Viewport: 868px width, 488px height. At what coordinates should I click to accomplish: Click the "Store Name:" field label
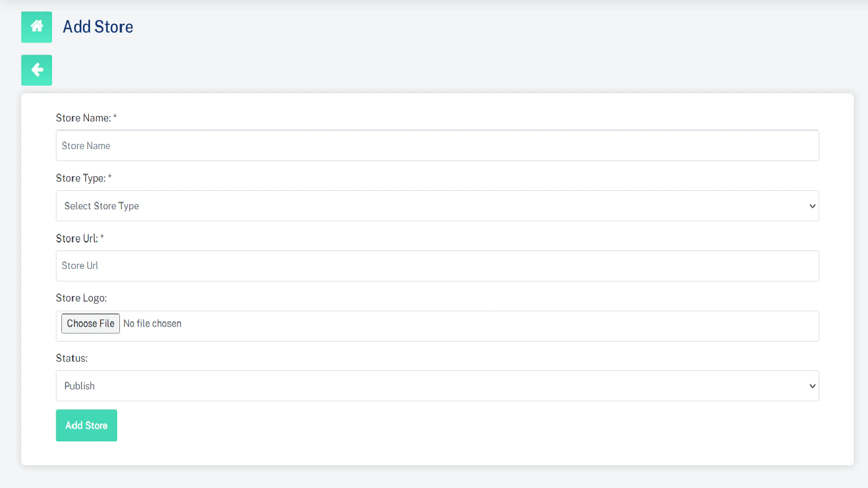click(83, 118)
